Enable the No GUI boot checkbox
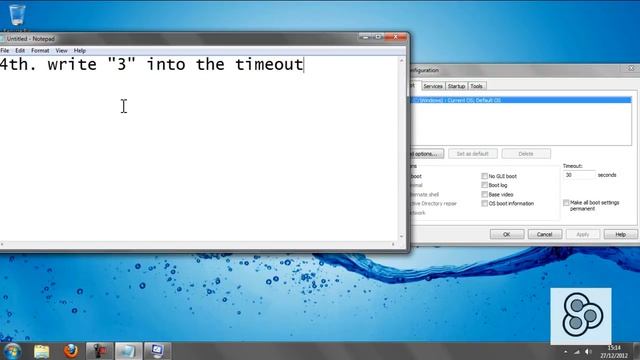640x360 pixels. coord(484,176)
